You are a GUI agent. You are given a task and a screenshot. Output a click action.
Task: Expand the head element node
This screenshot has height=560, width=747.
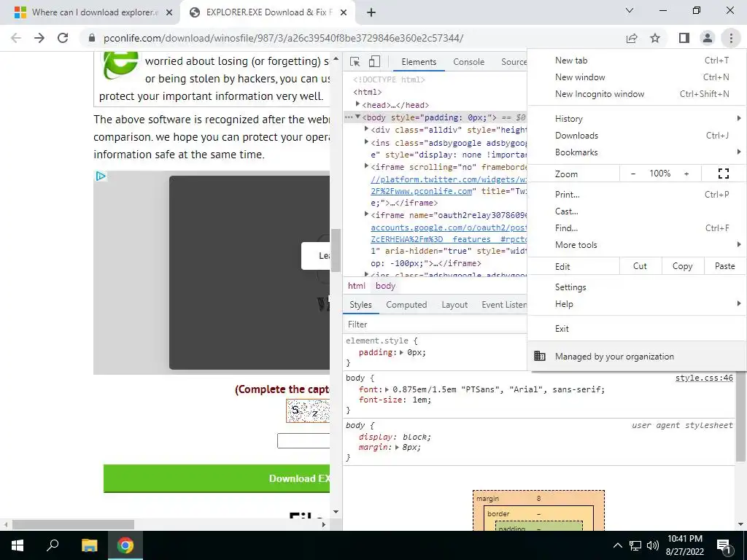357,104
